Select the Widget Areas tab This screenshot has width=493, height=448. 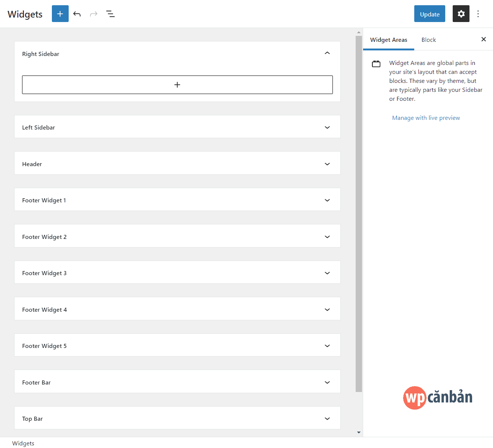pos(389,40)
